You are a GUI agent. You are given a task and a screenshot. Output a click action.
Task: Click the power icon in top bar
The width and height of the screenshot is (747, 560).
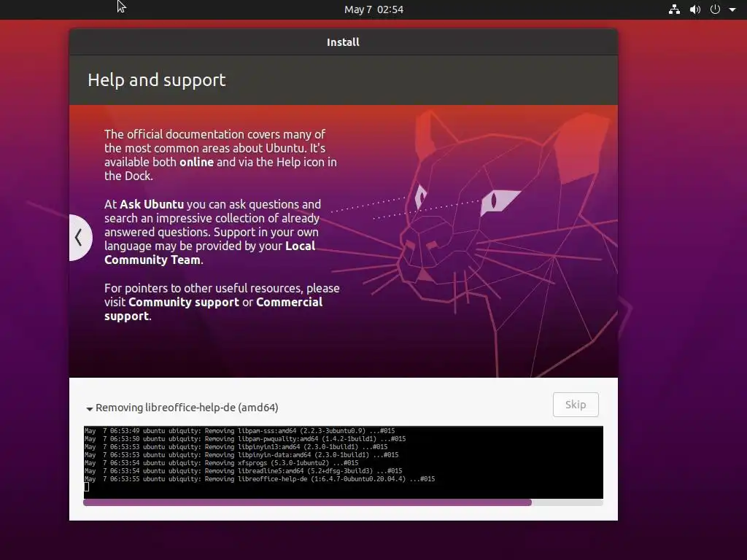(715, 9)
